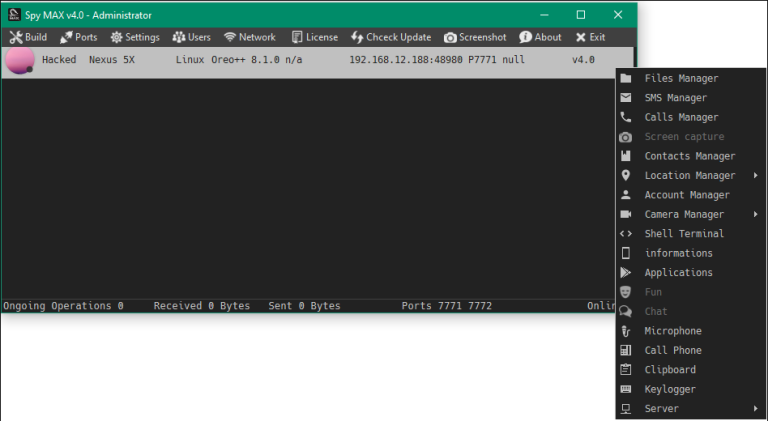This screenshot has width=768, height=421.
Task: Click the Calls Manager phone icon
Action: [625, 117]
